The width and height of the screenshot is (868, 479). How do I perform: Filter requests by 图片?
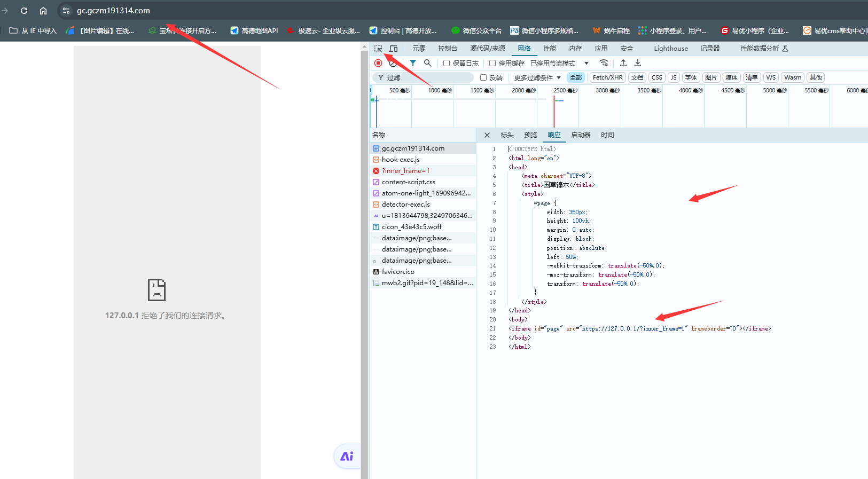click(711, 77)
